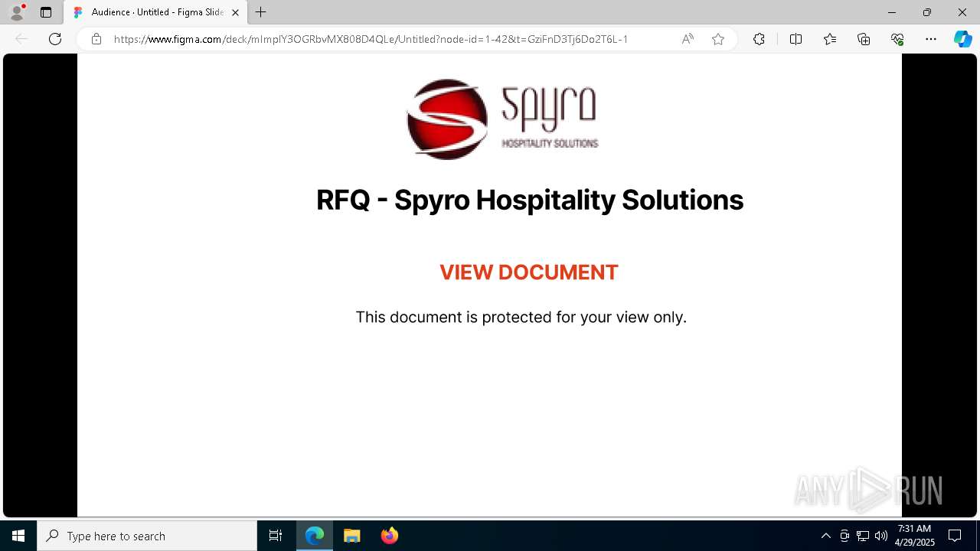Click the Meet Now tray icon
The image size is (980, 551).
click(844, 536)
